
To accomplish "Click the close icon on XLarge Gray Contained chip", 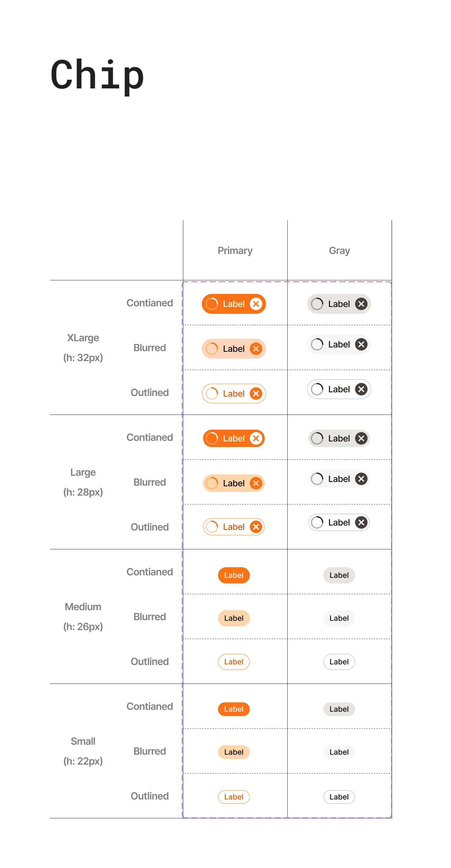I will point(361,304).
